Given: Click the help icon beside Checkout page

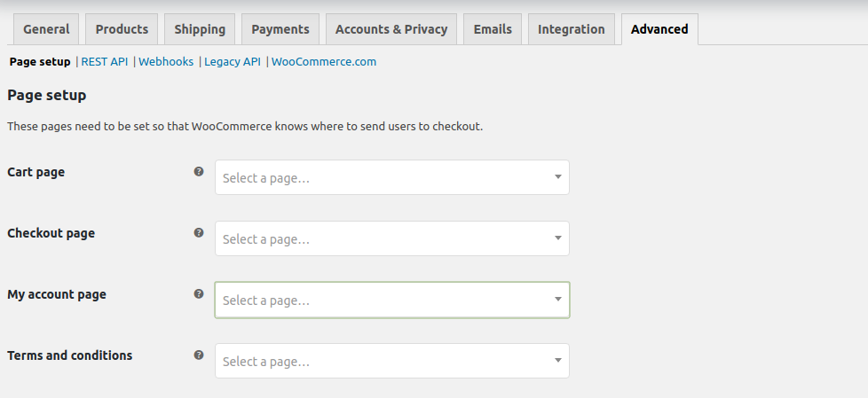Looking at the screenshot, I should pyautogui.click(x=199, y=233).
